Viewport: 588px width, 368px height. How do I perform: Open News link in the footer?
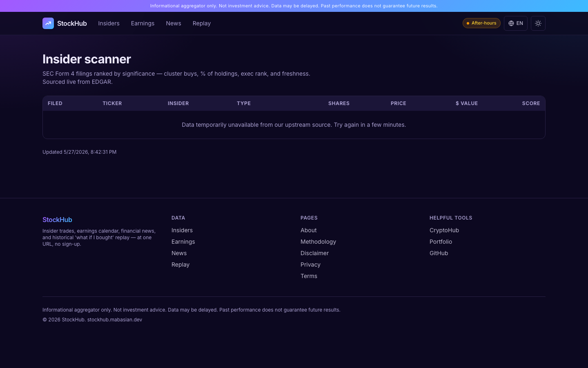pos(179,253)
